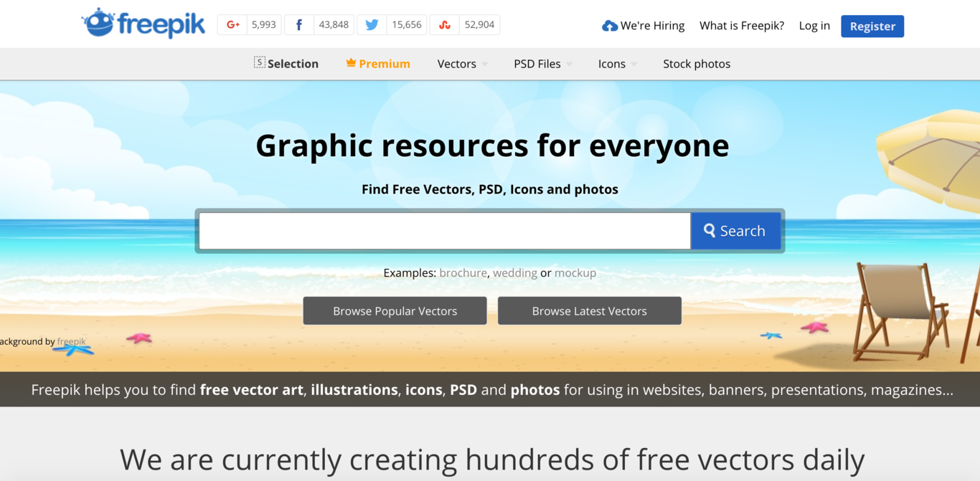Click the magnifier Search button
This screenshot has width=980, height=481.
point(735,230)
